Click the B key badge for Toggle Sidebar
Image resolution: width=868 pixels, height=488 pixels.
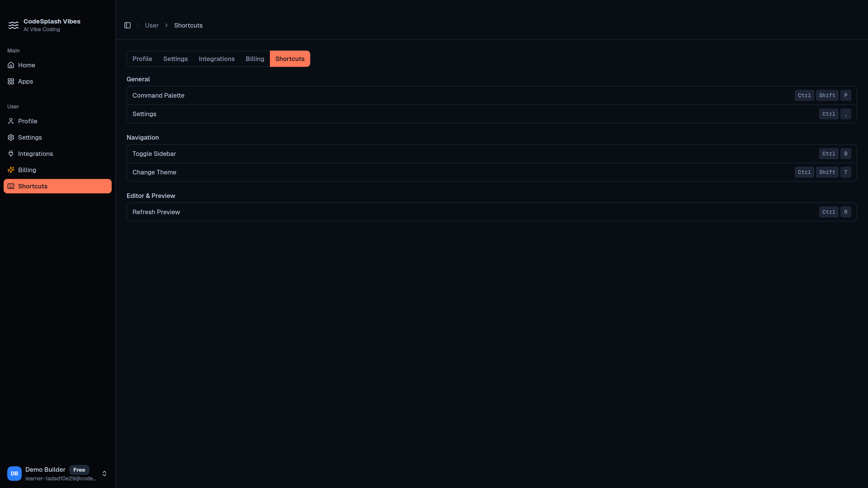tap(846, 154)
